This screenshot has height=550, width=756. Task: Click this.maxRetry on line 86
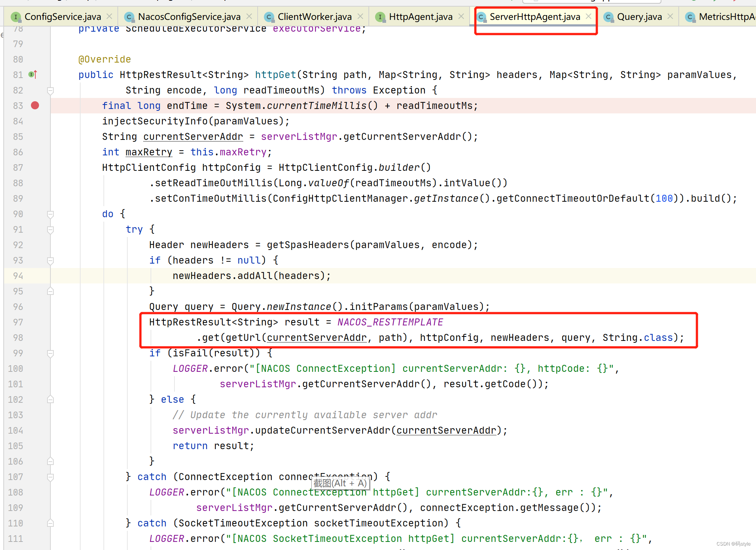point(228,152)
